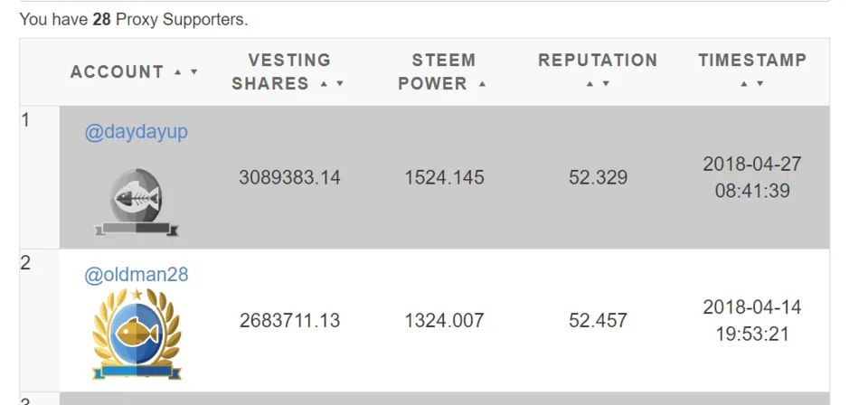
Task: Sort Reputation ascending arrow
Action: point(590,84)
